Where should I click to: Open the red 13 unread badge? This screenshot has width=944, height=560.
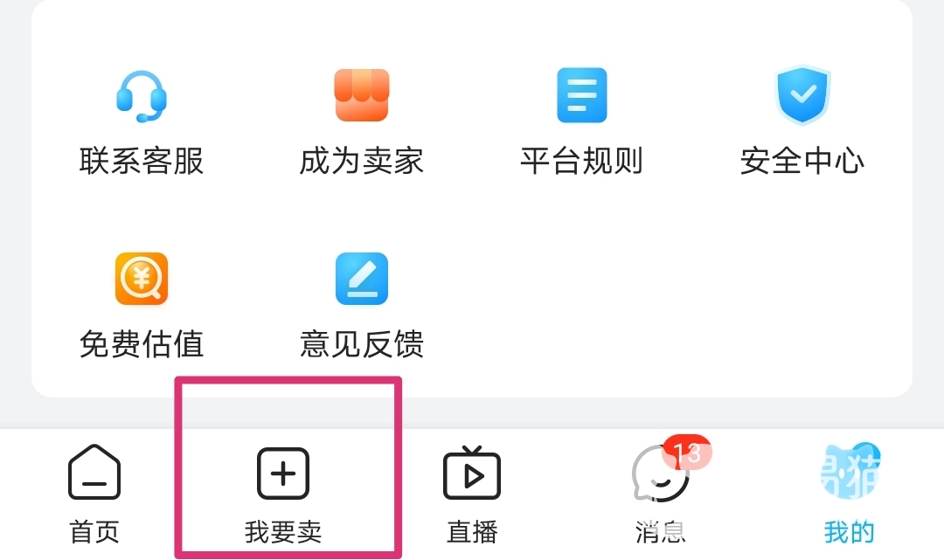[687, 453]
